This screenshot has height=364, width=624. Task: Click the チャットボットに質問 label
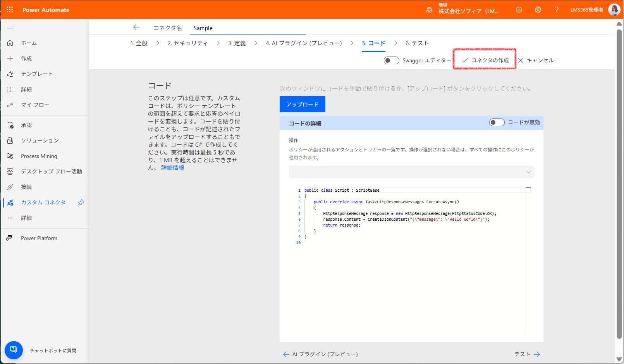(53, 351)
